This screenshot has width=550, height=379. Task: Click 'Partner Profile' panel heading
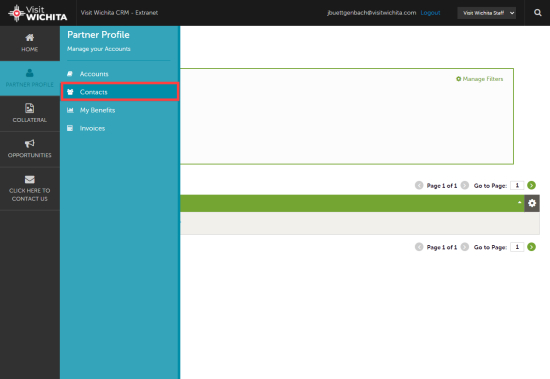(x=98, y=35)
